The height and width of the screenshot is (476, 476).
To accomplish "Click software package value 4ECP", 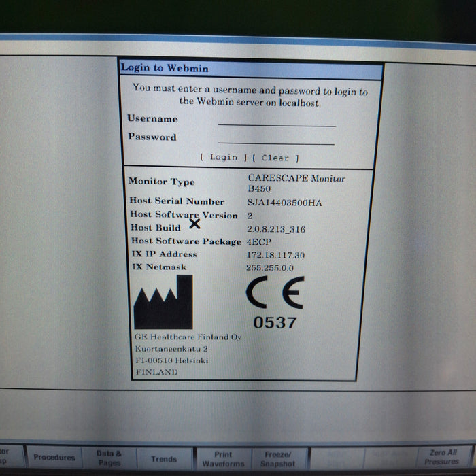I will [259, 242].
